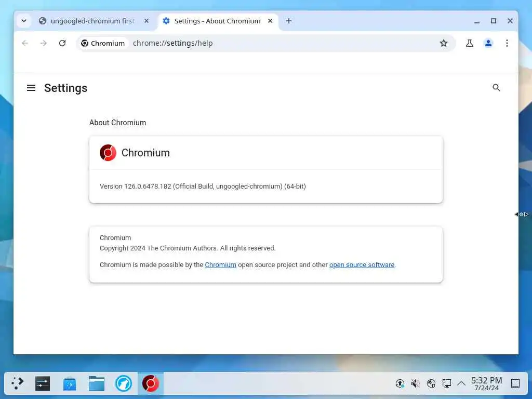Open the open source software link
This screenshot has width=532, height=399.
(362, 264)
